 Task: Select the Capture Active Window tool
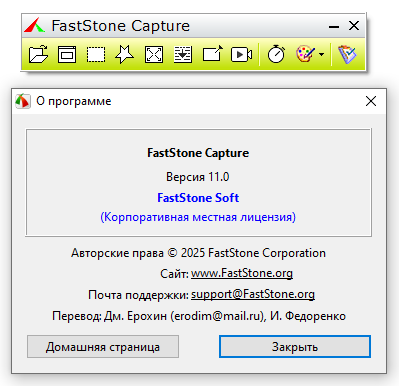pyautogui.click(x=67, y=54)
